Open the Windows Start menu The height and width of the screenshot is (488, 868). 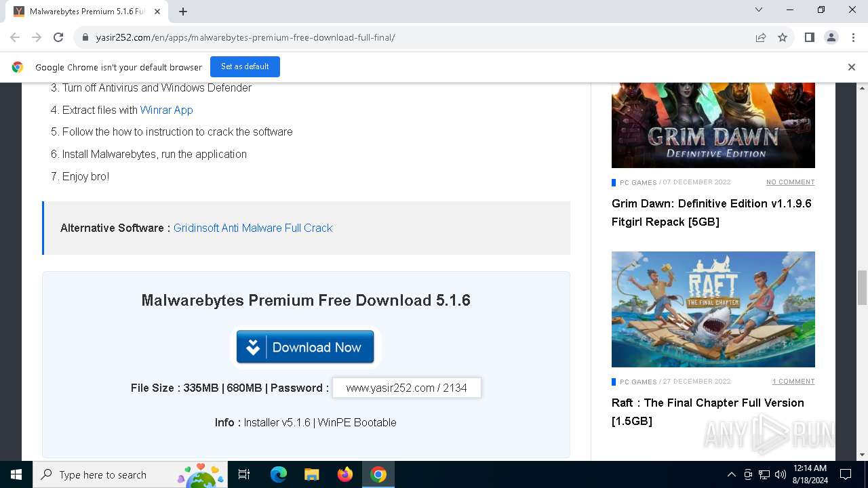(x=16, y=474)
